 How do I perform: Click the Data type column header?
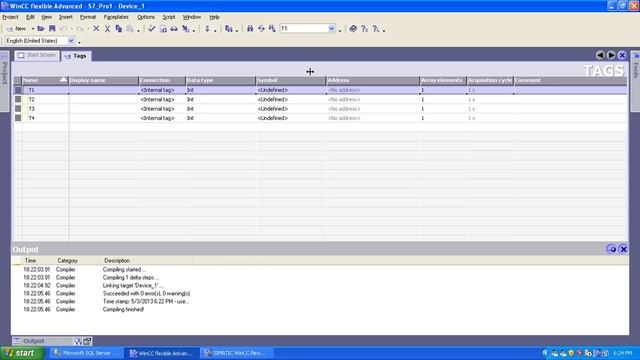click(x=220, y=80)
